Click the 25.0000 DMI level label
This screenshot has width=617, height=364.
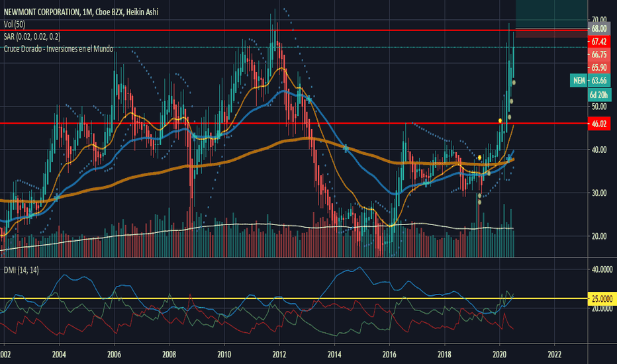[x=602, y=299]
